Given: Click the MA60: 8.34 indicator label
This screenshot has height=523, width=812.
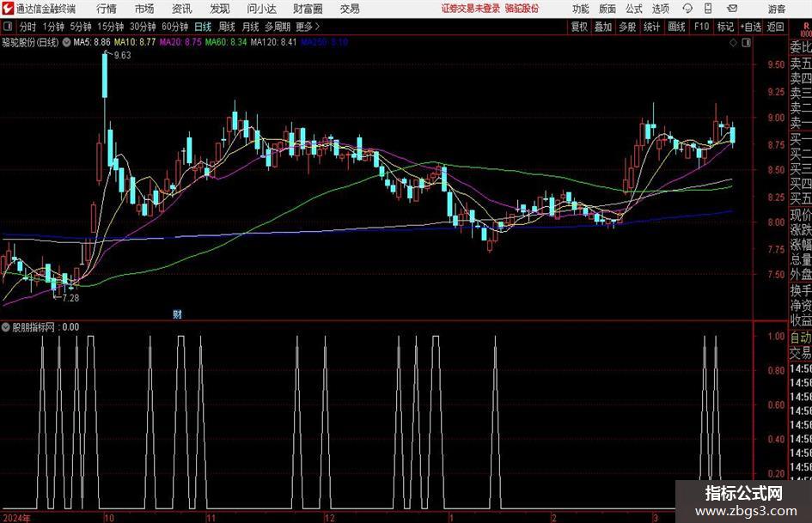Looking at the screenshot, I should (226, 42).
